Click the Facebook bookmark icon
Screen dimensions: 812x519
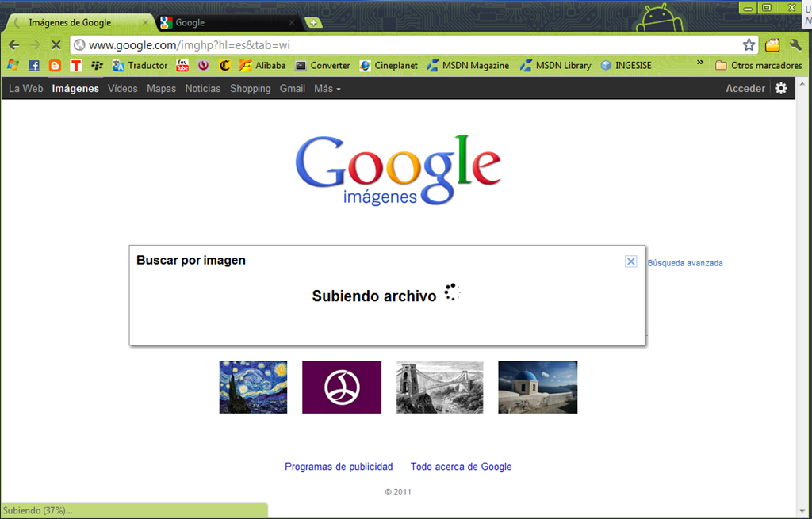tap(34, 66)
